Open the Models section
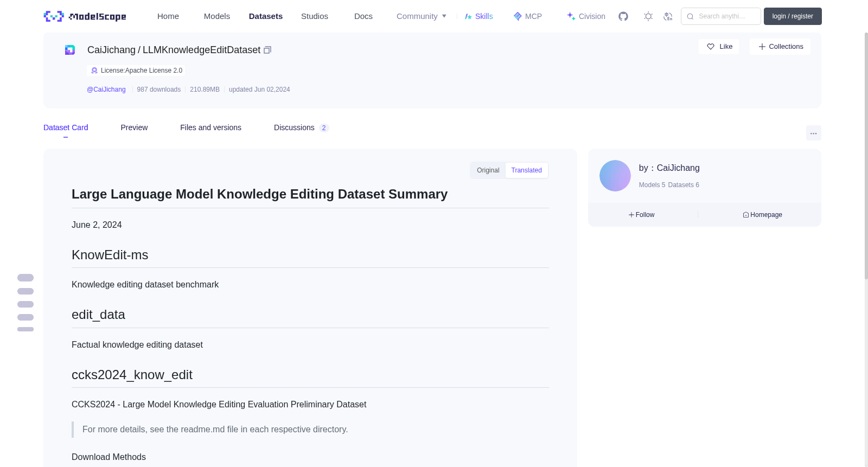The height and width of the screenshot is (467, 868). (217, 16)
